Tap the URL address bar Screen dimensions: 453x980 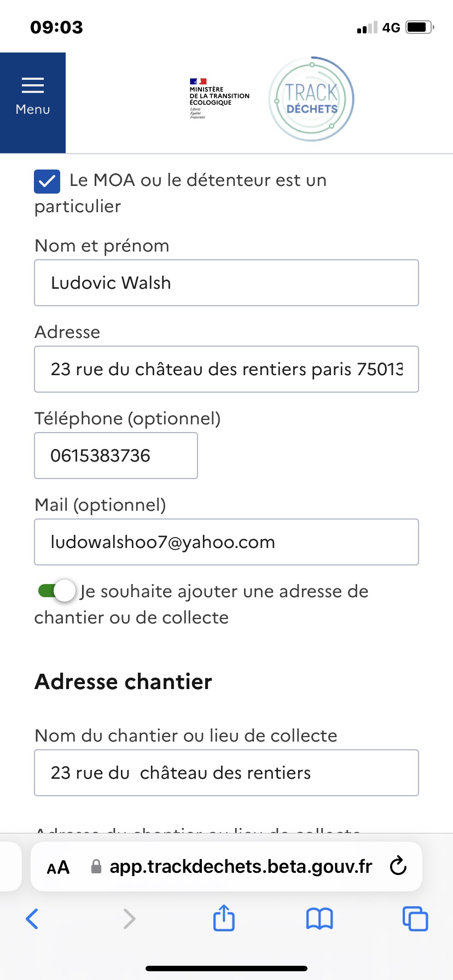pos(241,867)
